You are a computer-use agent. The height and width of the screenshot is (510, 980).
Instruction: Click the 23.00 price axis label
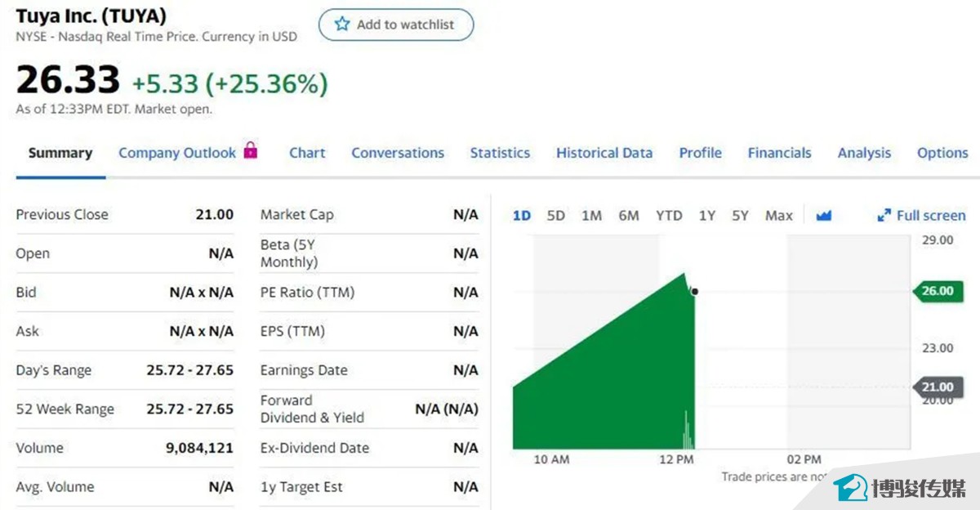(x=938, y=348)
